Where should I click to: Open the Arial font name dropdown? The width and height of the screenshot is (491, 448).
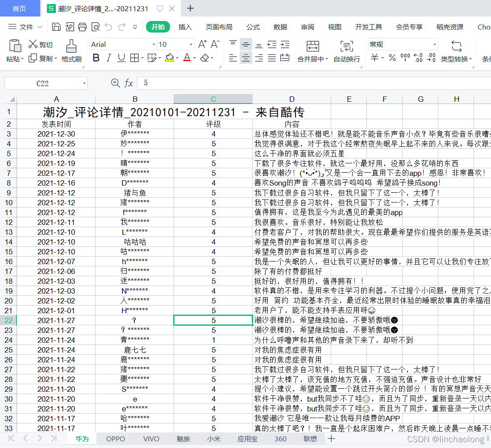154,45
